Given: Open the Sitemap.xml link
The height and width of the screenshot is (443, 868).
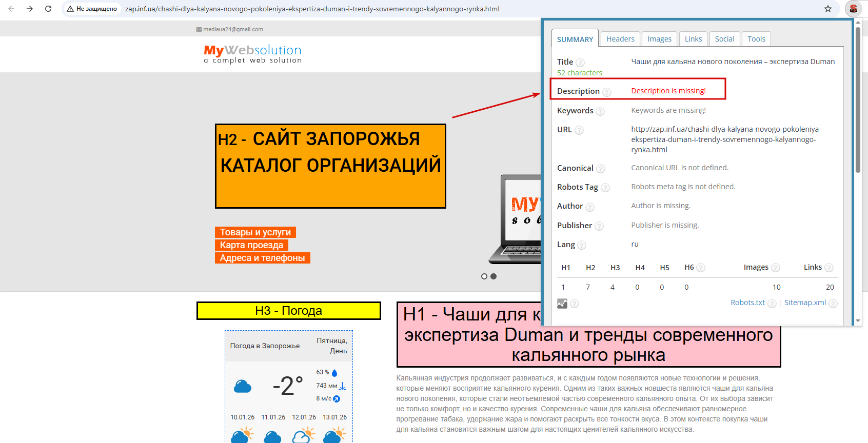Looking at the screenshot, I should (805, 303).
